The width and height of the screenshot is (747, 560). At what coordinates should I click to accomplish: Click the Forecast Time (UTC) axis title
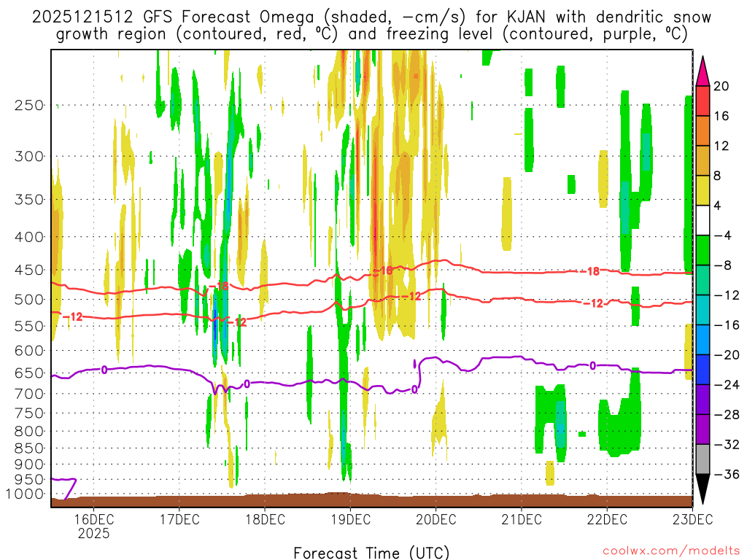coord(371,553)
